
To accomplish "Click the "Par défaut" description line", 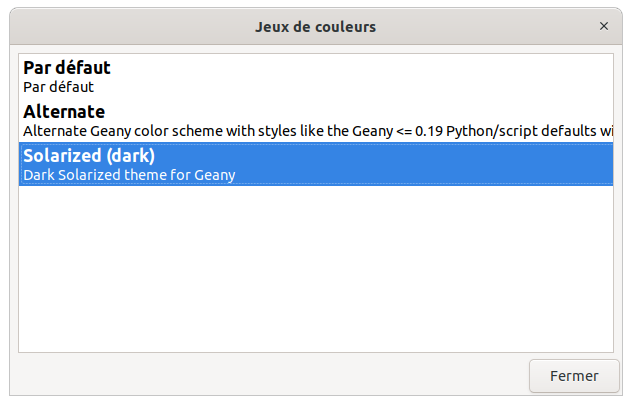I will tap(58, 87).
